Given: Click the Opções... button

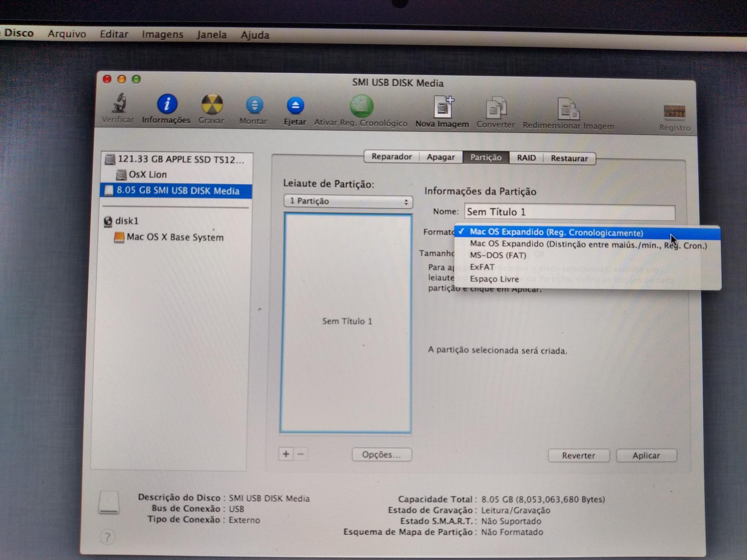Looking at the screenshot, I should point(382,455).
